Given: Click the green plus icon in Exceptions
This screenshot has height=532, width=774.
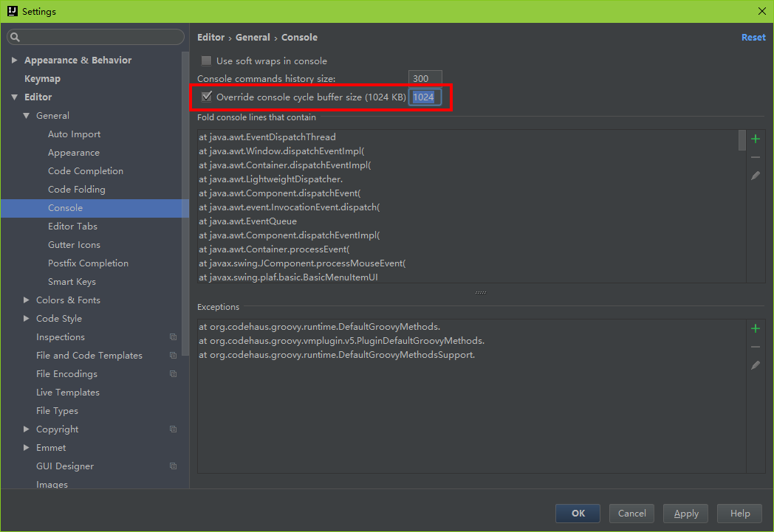Looking at the screenshot, I should (755, 328).
